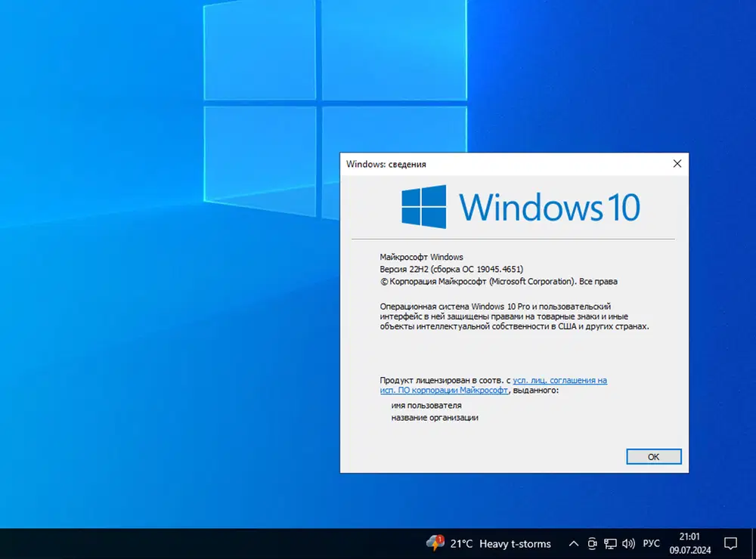Click the version text Версия 22H2
Viewport: 756px width, 559px height.
[x=451, y=268]
